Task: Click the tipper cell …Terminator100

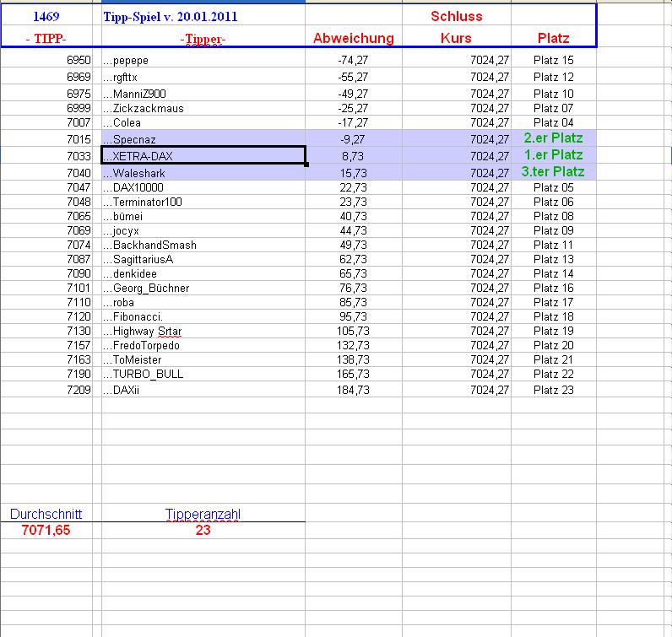Action: coord(203,202)
